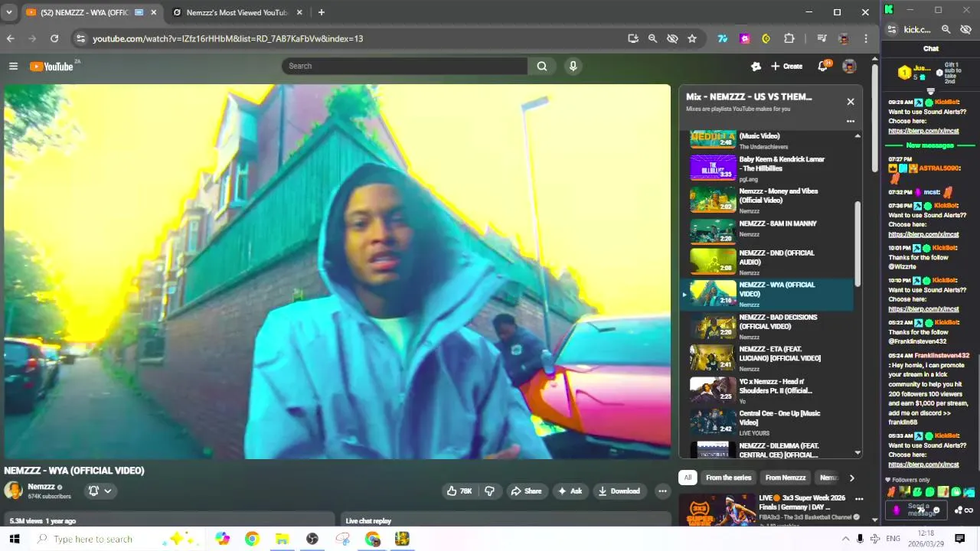Dislike the video with the thumbs-down button

[x=490, y=491]
